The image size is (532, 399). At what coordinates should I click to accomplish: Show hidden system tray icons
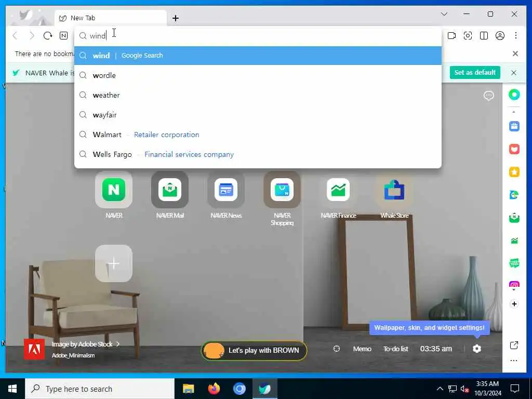coord(440,389)
